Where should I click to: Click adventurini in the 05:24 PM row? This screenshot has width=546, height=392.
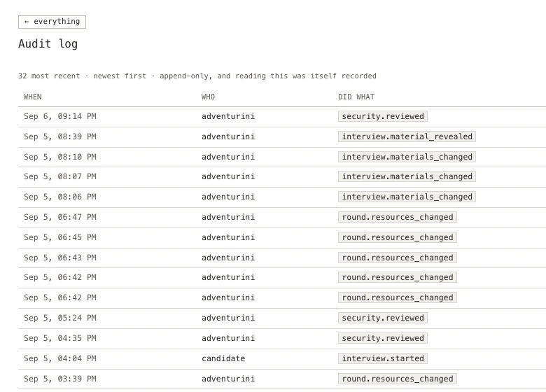(x=228, y=318)
